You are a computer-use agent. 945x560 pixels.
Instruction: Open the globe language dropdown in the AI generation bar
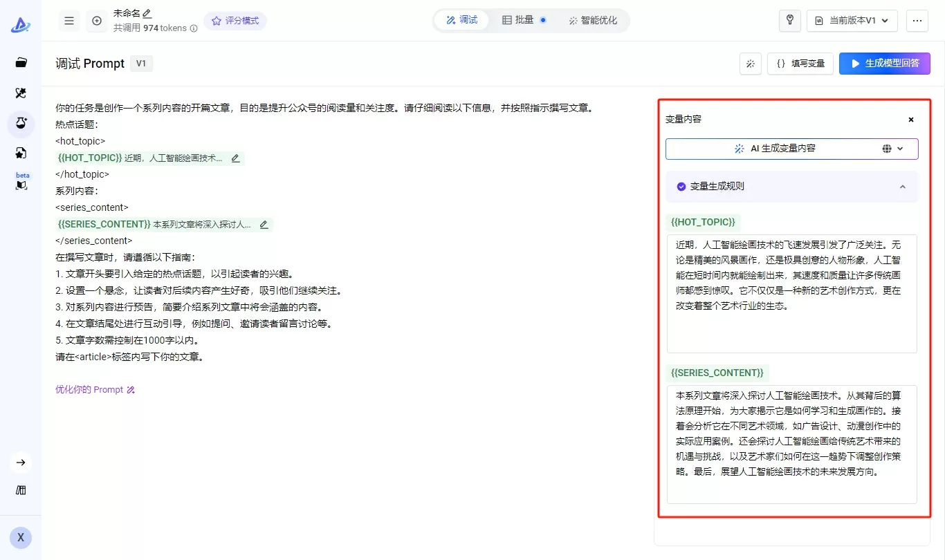893,149
